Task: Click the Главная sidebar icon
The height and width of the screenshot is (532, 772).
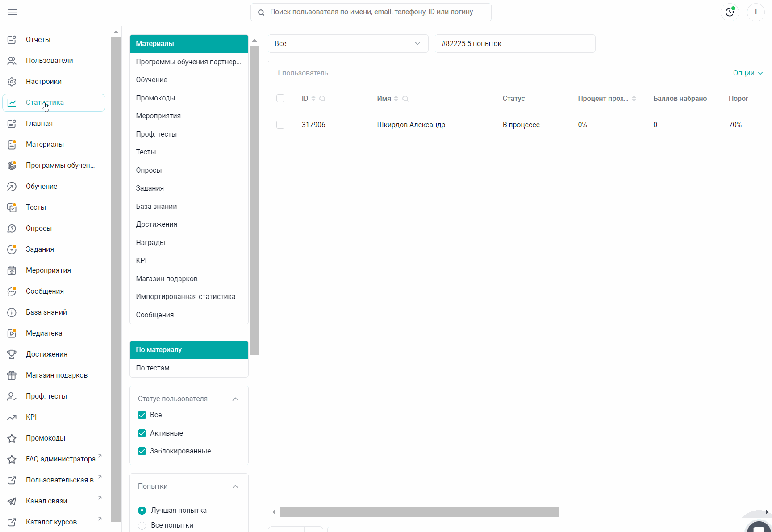Action: (12, 124)
